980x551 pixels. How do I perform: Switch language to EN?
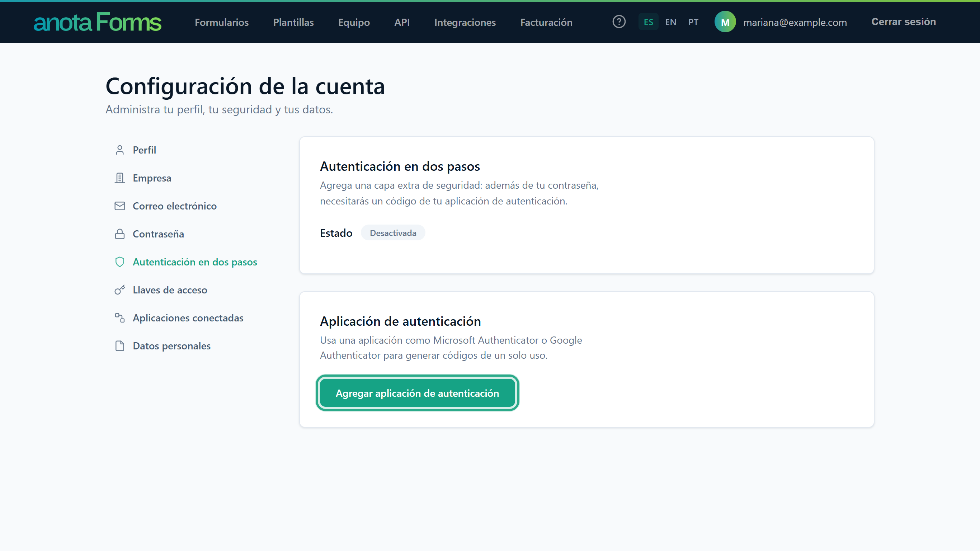point(671,22)
